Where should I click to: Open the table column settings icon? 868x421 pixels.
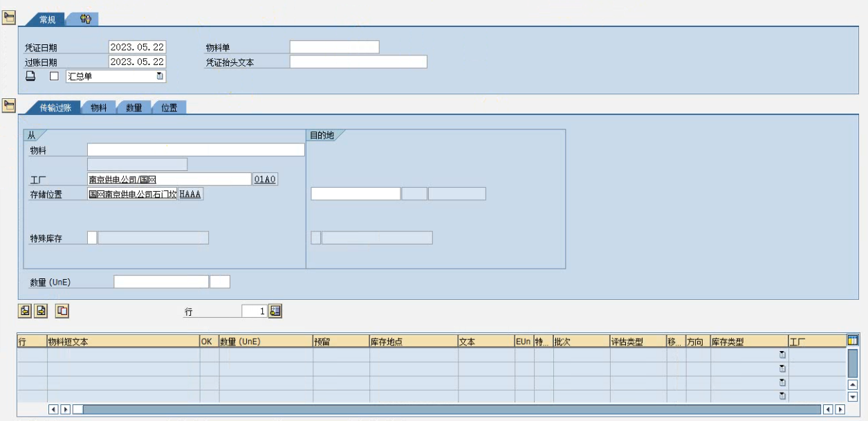coord(853,340)
